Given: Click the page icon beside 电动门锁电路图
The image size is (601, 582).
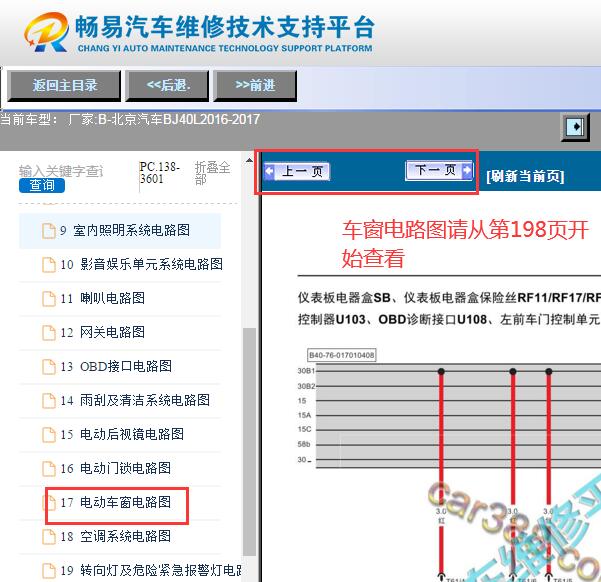Looking at the screenshot, I should pos(49,469).
